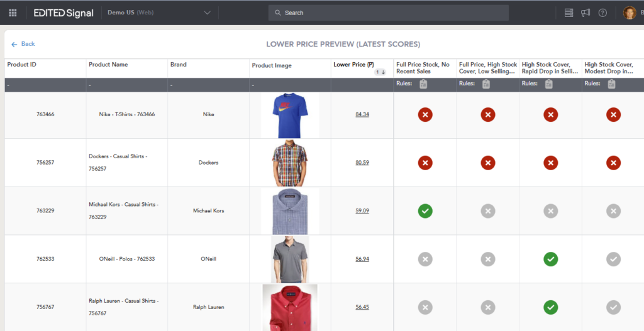Open the user profile avatar

click(630, 13)
